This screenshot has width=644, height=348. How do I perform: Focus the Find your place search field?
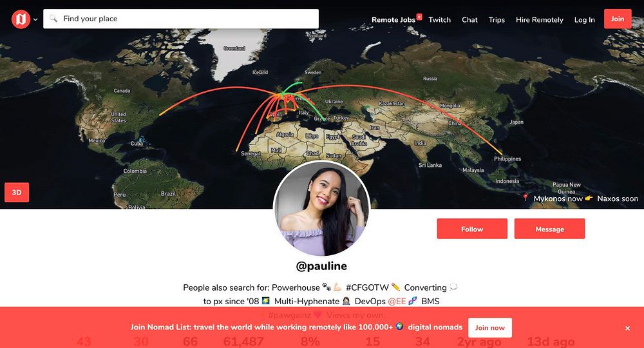(x=181, y=19)
